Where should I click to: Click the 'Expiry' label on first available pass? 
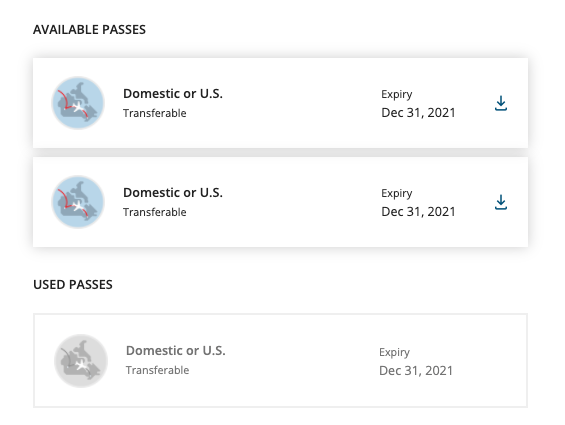coord(397,94)
